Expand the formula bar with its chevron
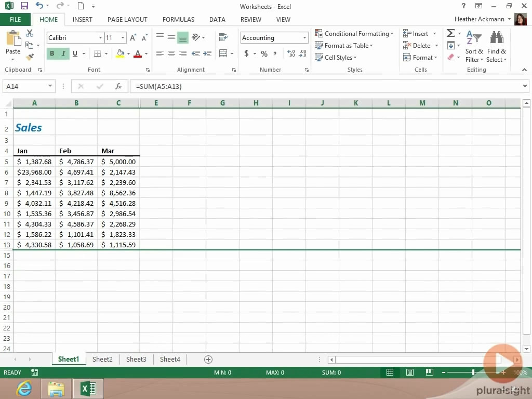 click(525, 86)
